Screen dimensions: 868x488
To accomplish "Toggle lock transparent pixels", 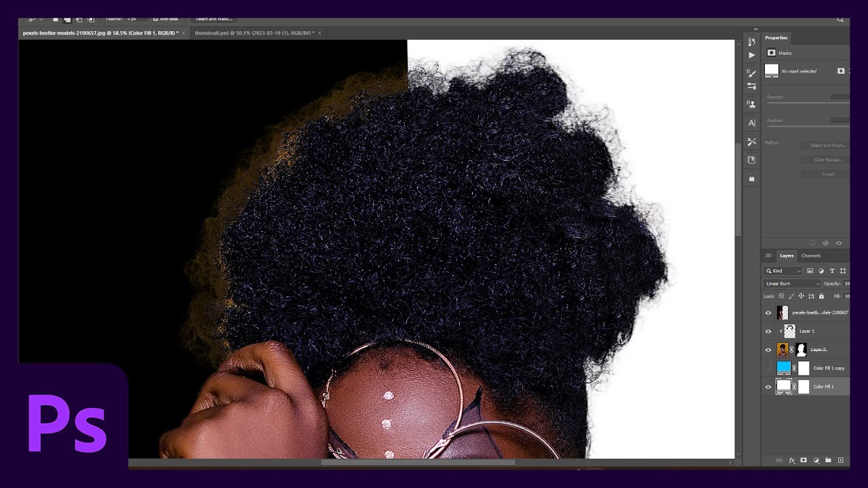I will click(781, 296).
